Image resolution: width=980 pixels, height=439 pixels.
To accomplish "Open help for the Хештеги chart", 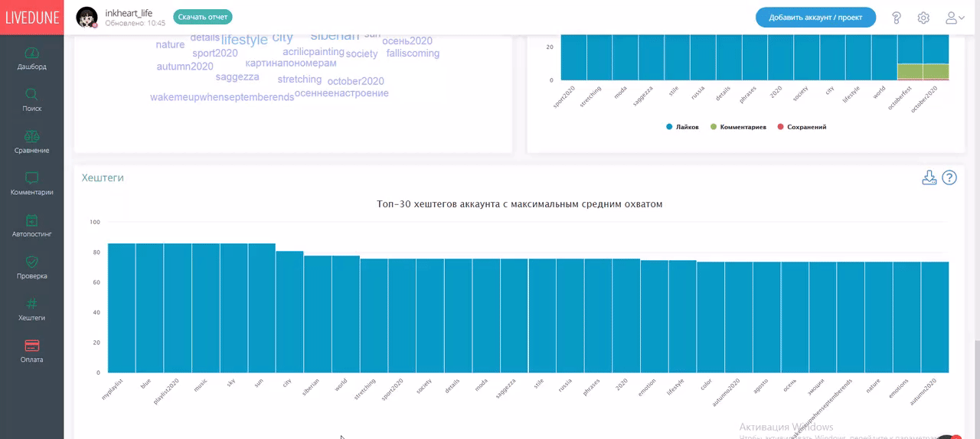I will [949, 177].
